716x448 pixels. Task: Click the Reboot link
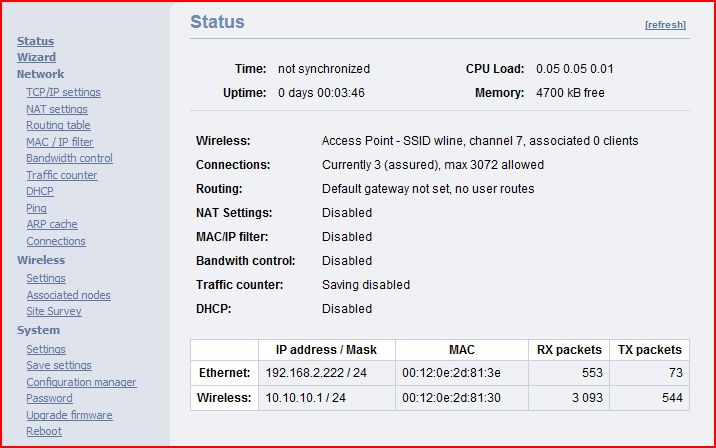(44, 431)
